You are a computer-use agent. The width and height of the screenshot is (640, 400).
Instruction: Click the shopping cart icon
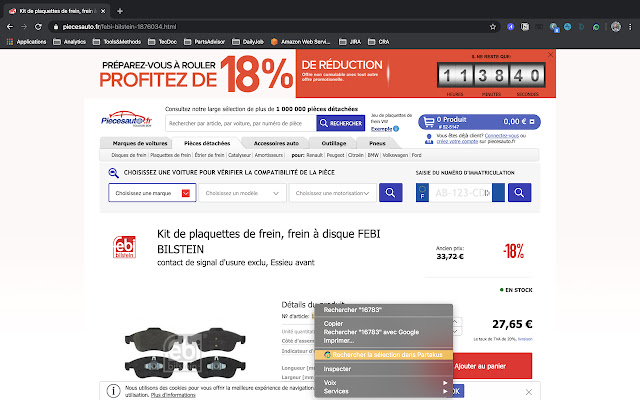[x=429, y=122]
